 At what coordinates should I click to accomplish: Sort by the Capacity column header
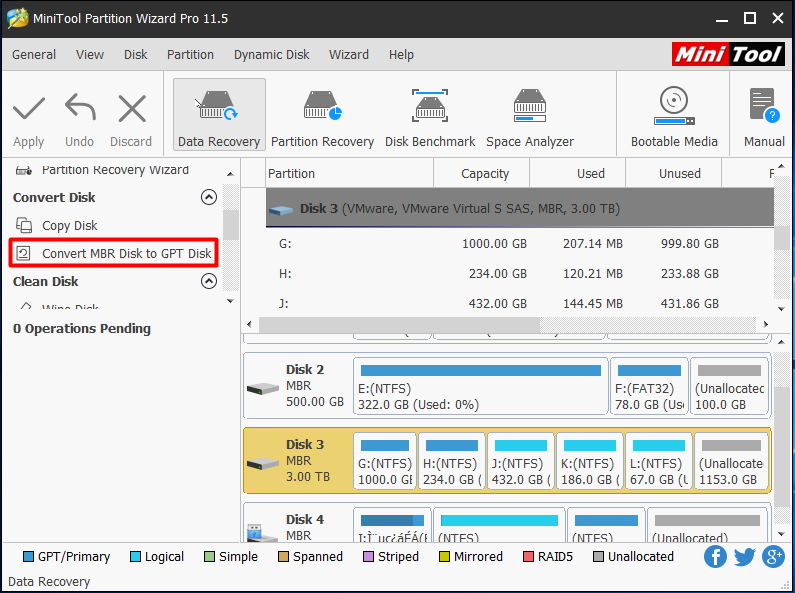coord(482,173)
